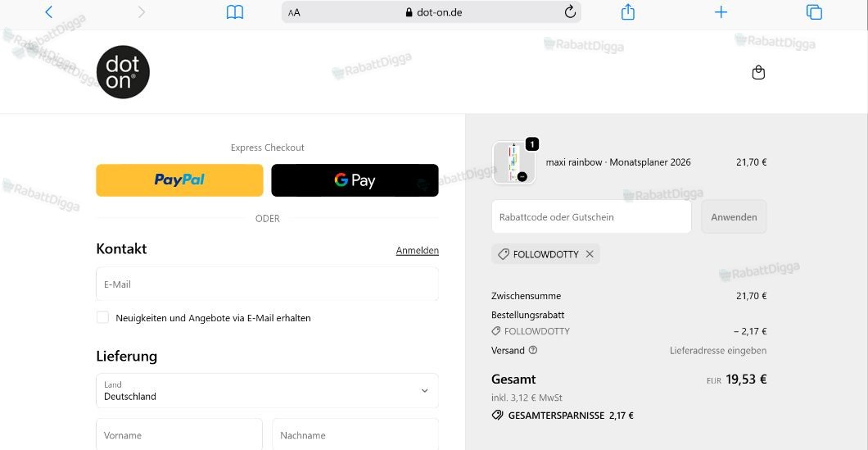Click the 'Zwischensumme' label
The width and height of the screenshot is (868, 450).
(526, 296)
